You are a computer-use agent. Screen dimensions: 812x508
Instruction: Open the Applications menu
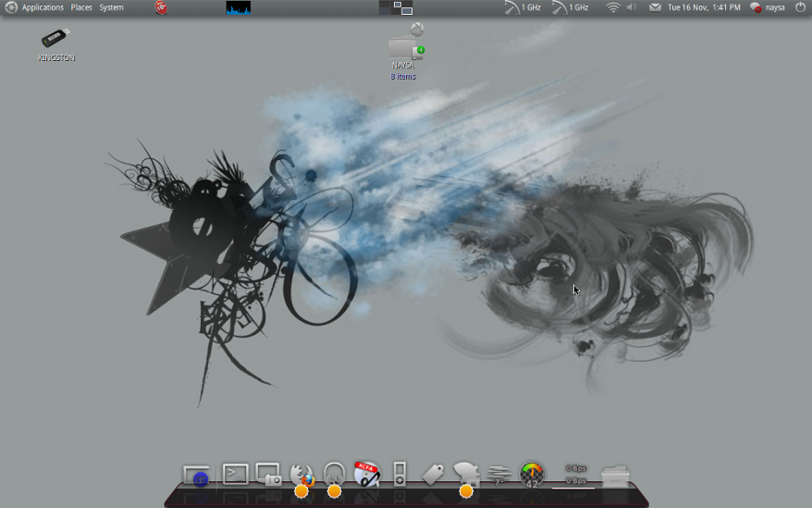(x=43, y=7)
